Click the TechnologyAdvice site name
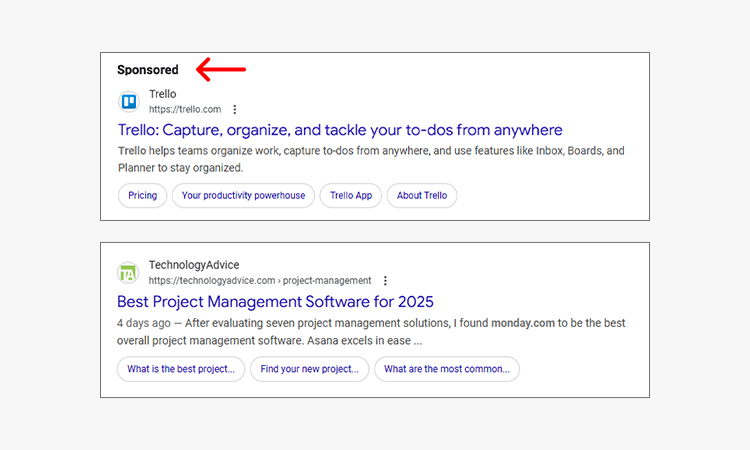The width and height of the screenshot is (750, 450). 194,265
